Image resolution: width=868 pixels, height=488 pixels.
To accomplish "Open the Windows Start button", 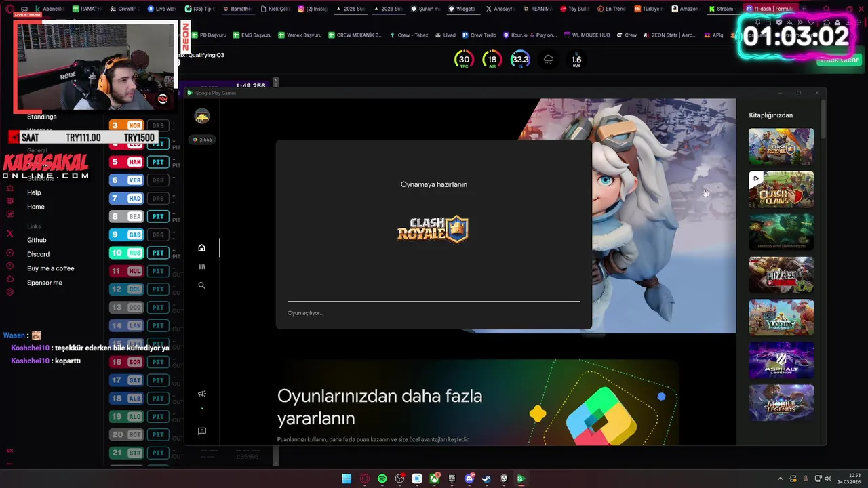I will (347, 479).
